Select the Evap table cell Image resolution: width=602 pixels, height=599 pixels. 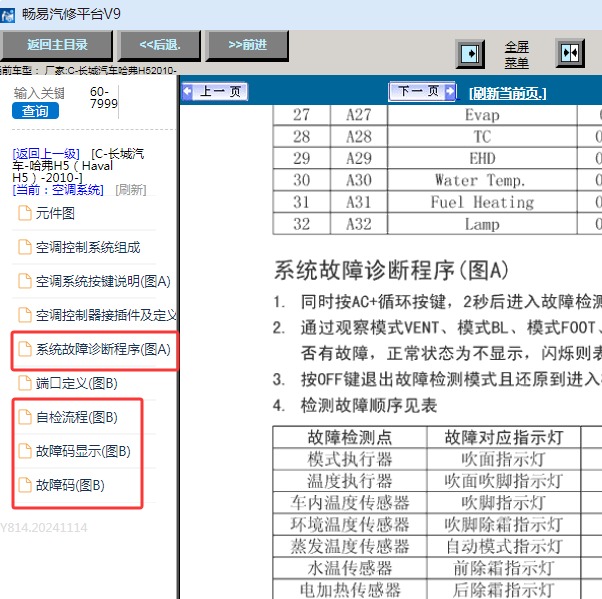[482, 115]
